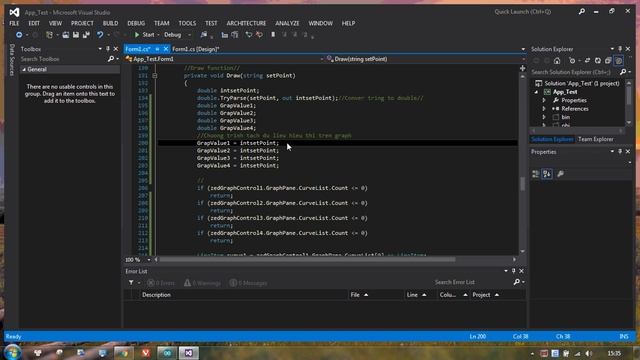Click the Search Solution Explorer field
Image resolution: width=640 pixels, height=360 pixels.
(574, 72)
